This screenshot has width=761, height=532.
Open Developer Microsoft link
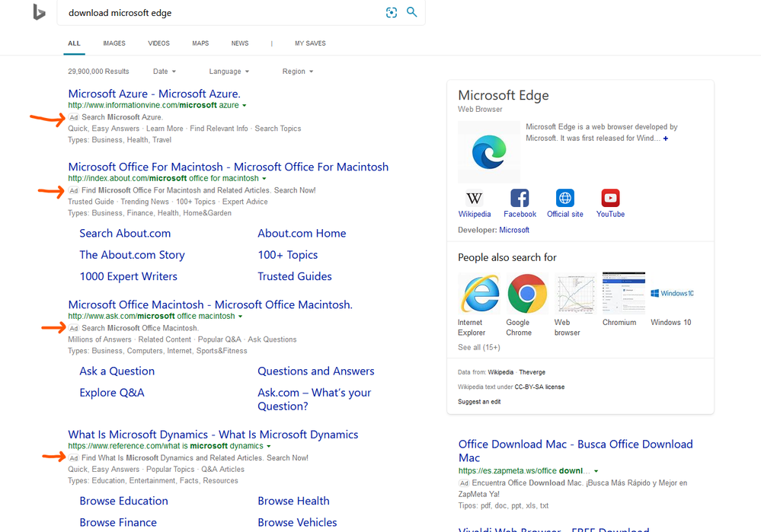click(514, 230)
